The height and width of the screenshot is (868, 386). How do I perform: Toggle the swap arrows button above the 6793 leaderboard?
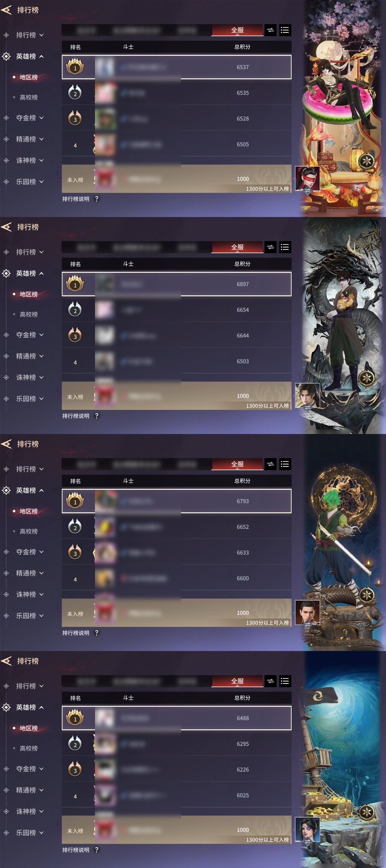tap(271, 464)
